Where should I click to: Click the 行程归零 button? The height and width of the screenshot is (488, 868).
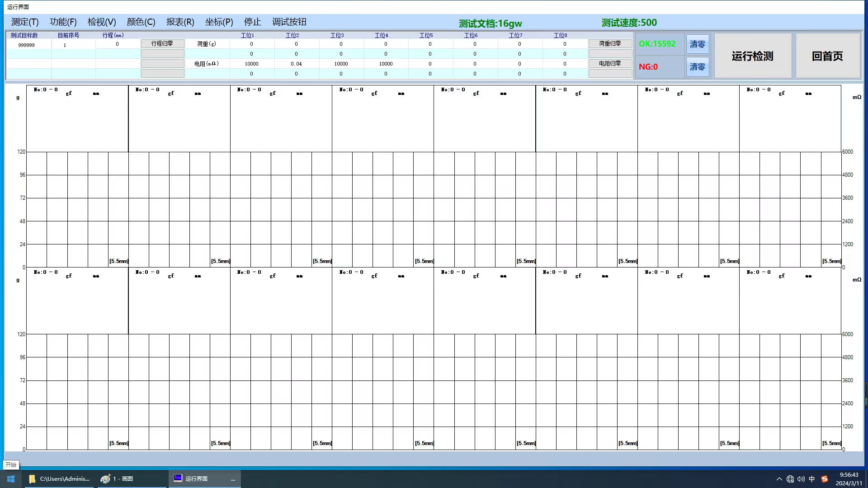coord(162,43)
